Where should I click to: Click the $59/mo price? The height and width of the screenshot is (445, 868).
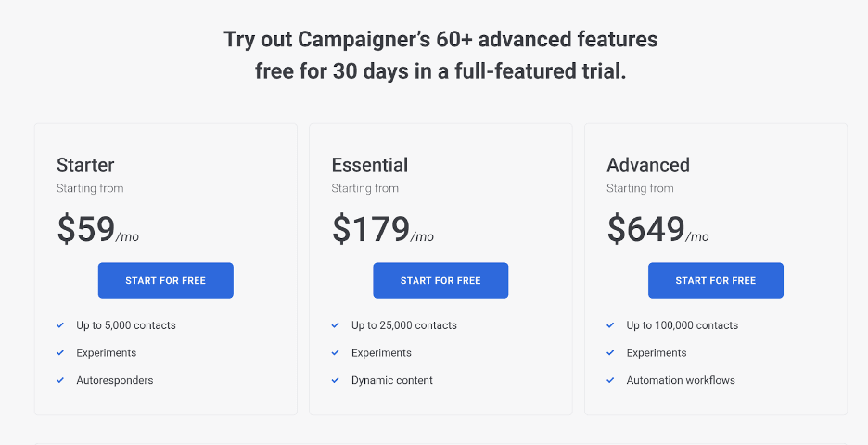click(97, 230)
